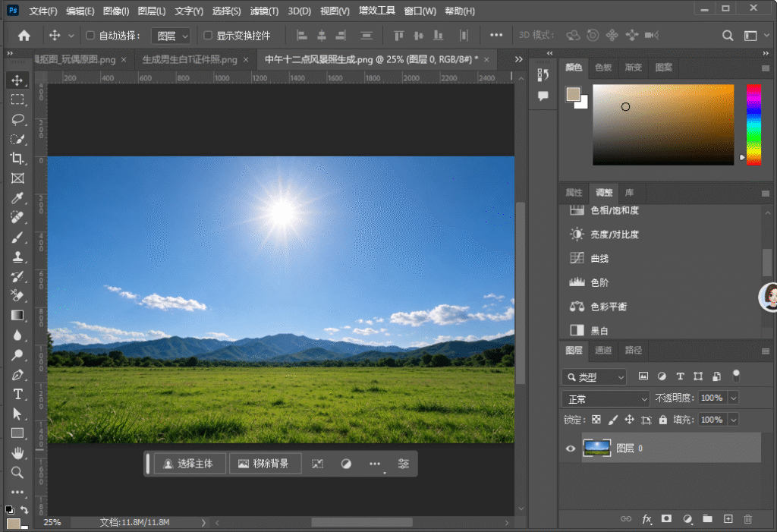The height and width of the screenshot is (532, 777).
Task: Select the Hand tool
Action: tap(17, 452)
